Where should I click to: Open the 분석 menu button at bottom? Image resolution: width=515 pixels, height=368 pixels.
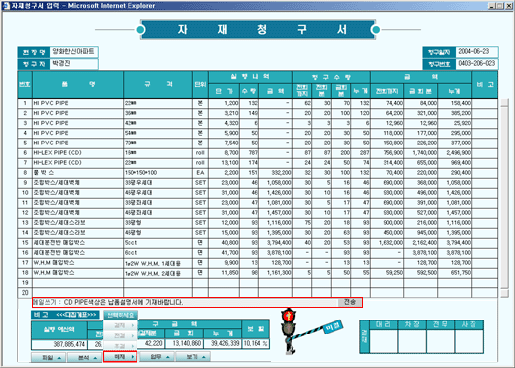84,357
